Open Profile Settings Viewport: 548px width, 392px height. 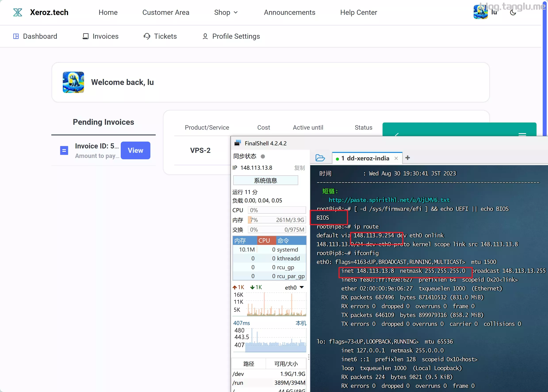click(231, 36)
